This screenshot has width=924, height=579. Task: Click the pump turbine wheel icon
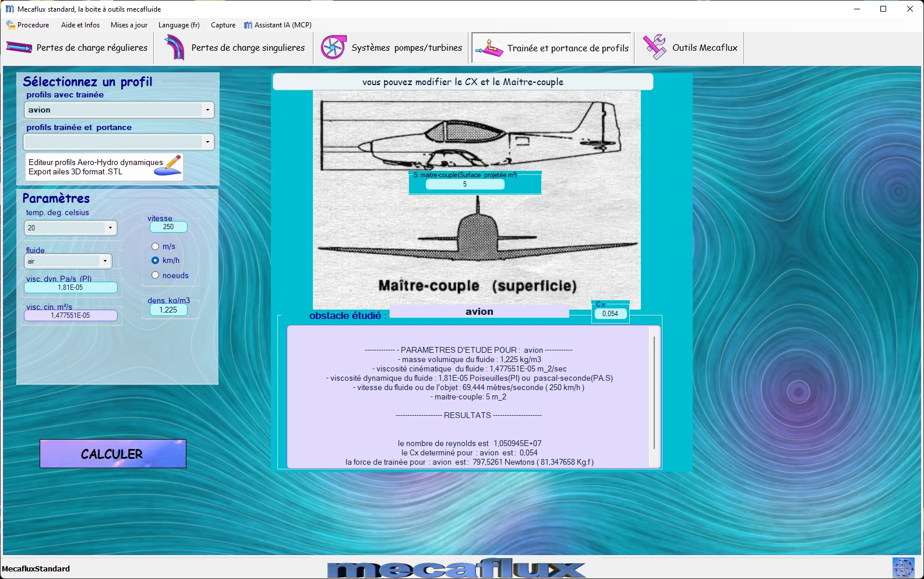pyautogui.click(x=333, y=48)
